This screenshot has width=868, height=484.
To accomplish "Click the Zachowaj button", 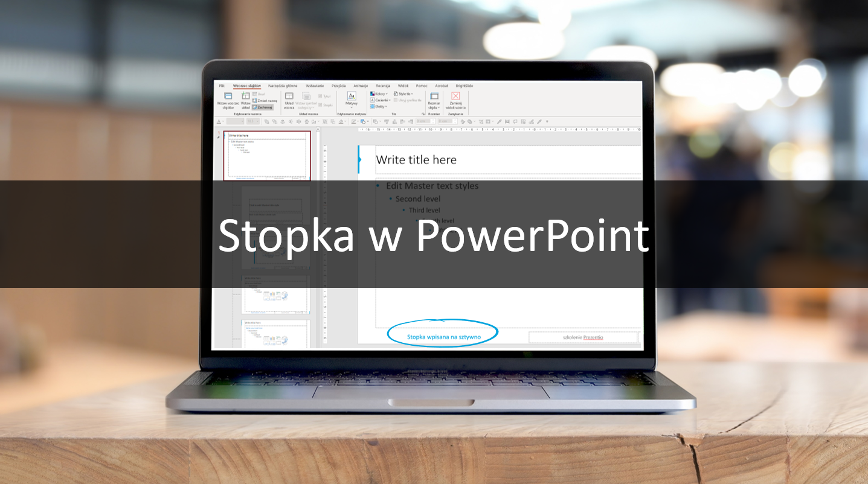I will (x=263, y=107).
